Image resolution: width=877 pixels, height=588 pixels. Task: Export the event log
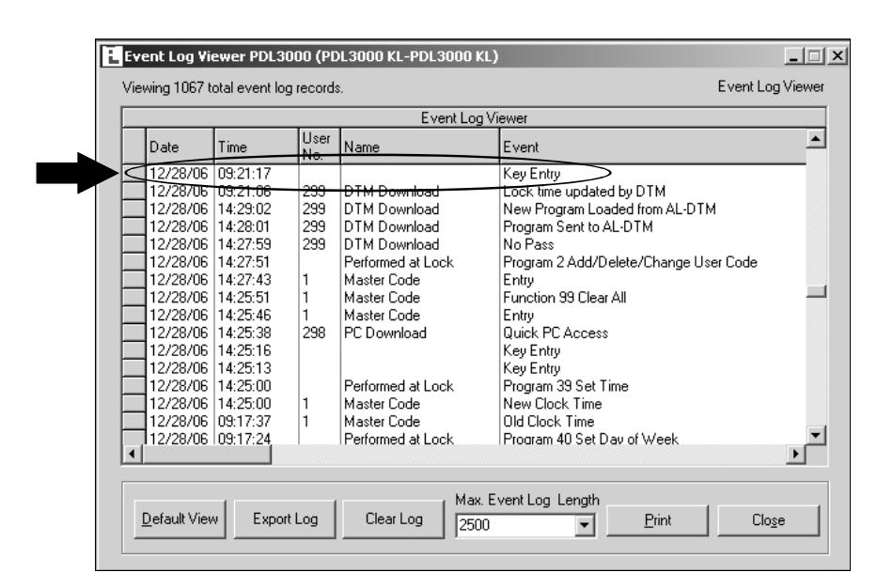(x=285, y=518)
